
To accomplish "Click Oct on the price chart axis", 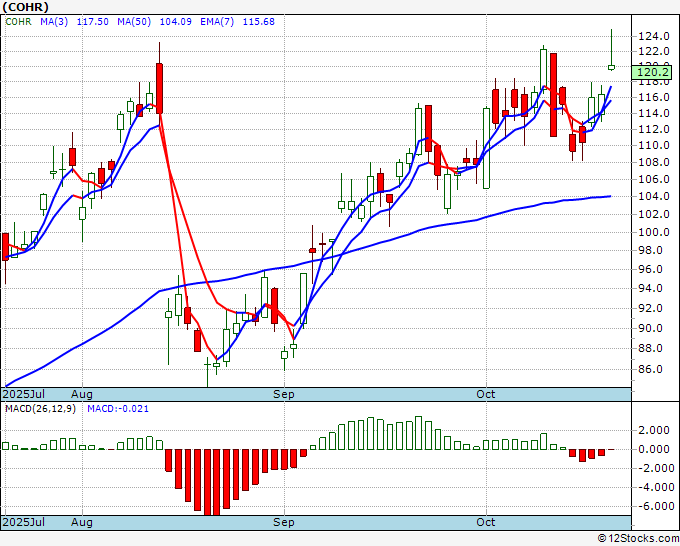I will click(x=486, y=394).
